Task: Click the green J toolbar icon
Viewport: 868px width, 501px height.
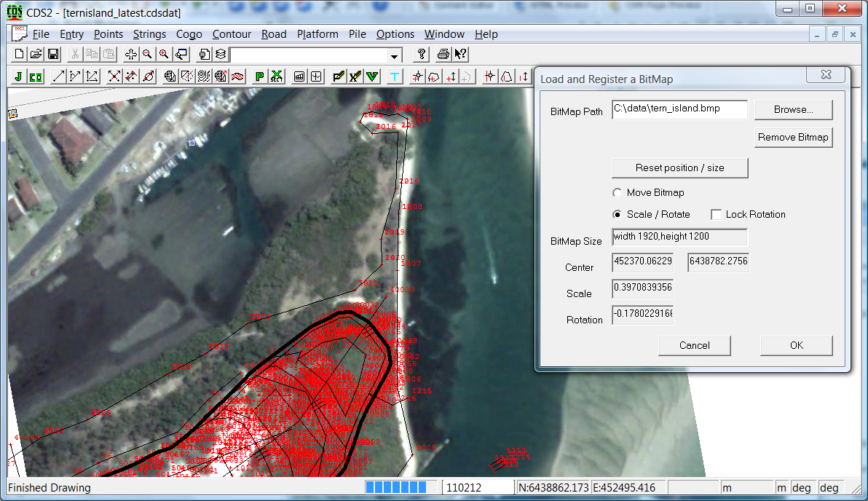Action: (x=19, y=76)
